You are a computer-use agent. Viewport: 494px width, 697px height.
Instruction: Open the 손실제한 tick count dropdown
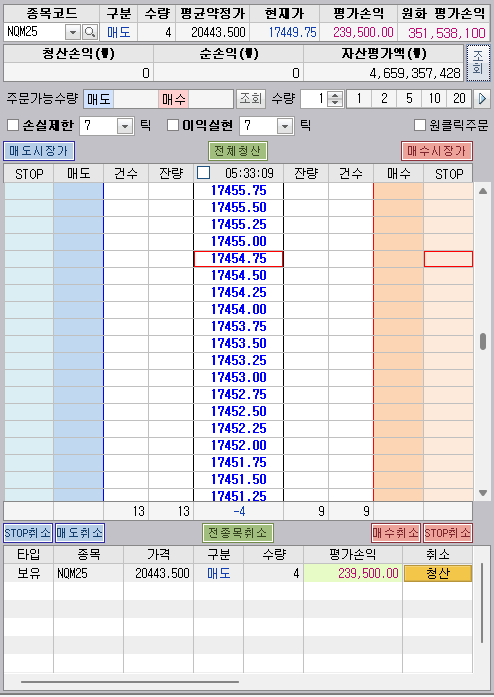[125, 126]
